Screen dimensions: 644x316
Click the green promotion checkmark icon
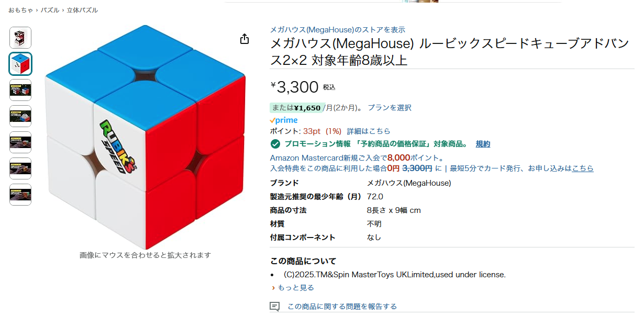(275, 144)
